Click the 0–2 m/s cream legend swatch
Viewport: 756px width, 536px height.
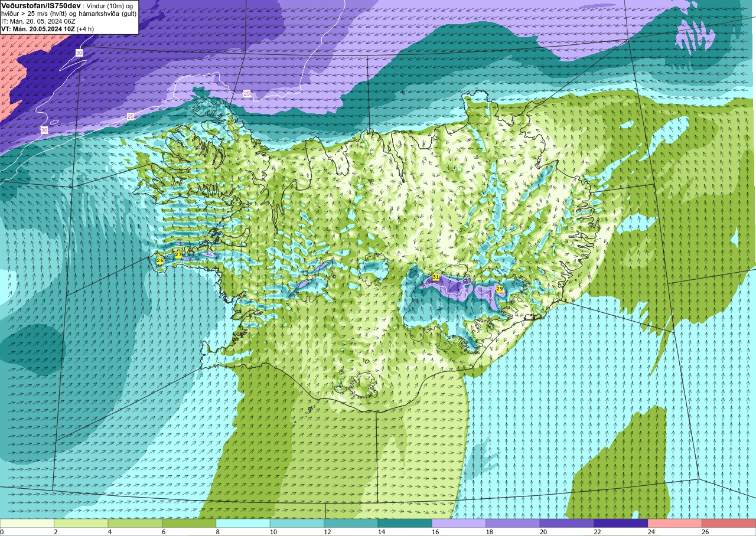click(x=27, y=523)
